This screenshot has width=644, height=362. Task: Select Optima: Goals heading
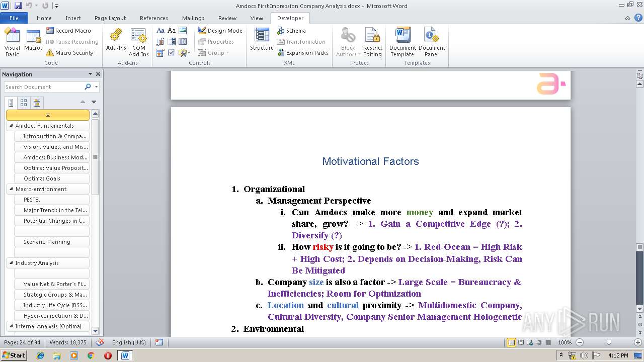pos(52,178)
